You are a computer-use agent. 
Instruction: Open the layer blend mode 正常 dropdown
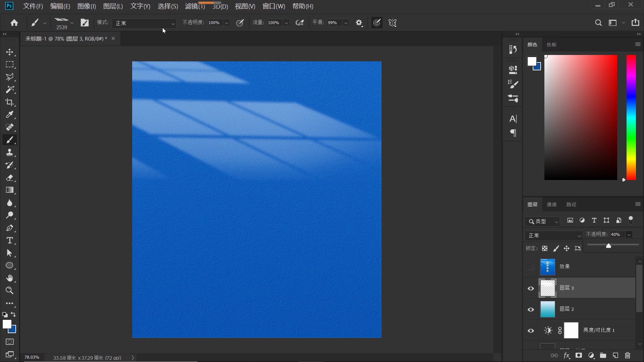pos(553,235)
